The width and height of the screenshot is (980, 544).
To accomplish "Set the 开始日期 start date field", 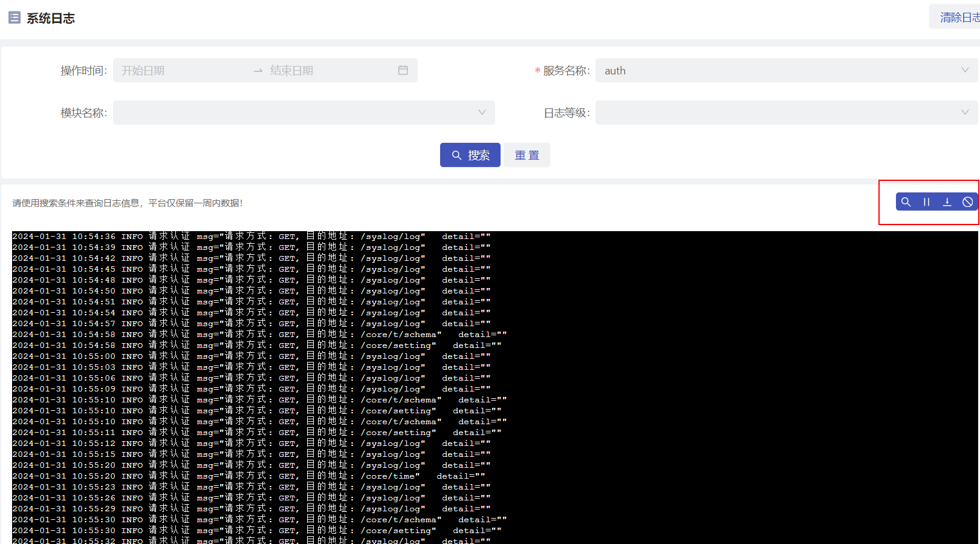I will (x=181, y=70).
